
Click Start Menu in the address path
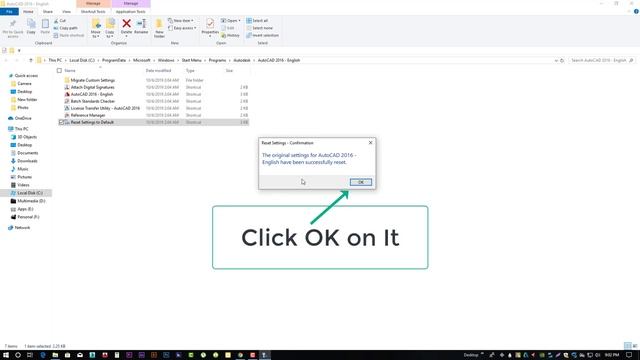(191, 60)
